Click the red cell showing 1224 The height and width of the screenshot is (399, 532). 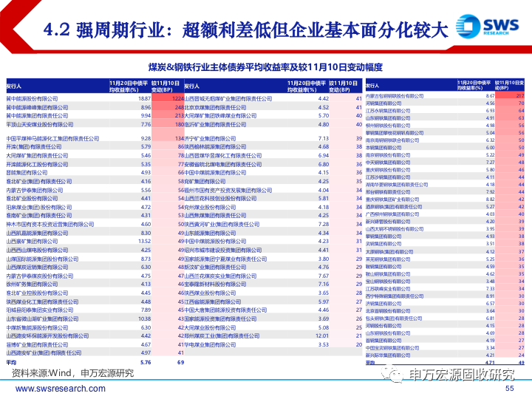[177, 98]
